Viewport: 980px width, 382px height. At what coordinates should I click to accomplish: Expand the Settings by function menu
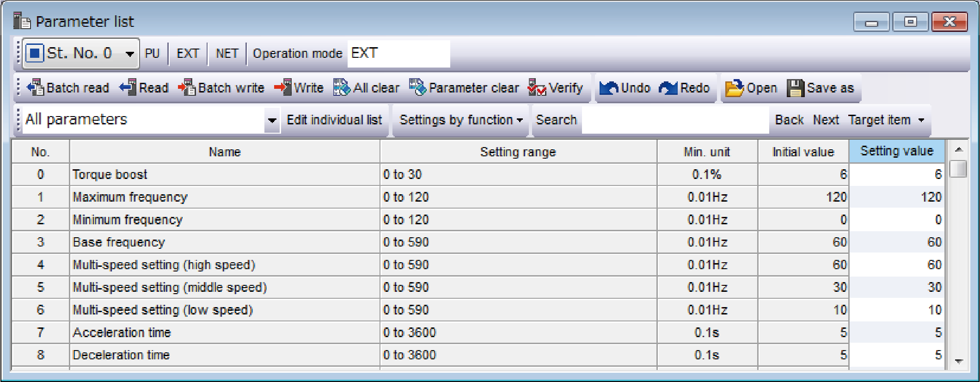click(460, 120)
